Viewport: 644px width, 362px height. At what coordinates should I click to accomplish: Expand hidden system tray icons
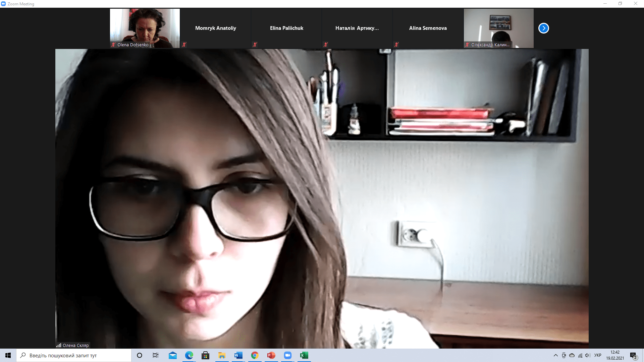click(x=556, y=355)
